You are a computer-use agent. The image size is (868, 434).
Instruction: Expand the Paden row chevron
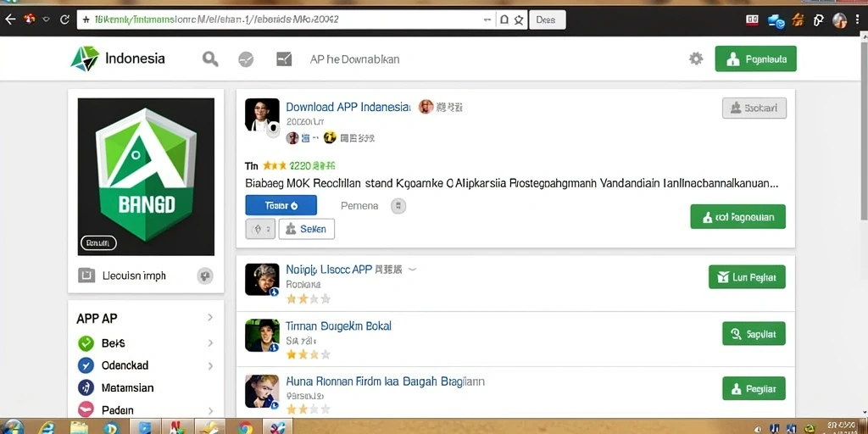pos(210,411)
